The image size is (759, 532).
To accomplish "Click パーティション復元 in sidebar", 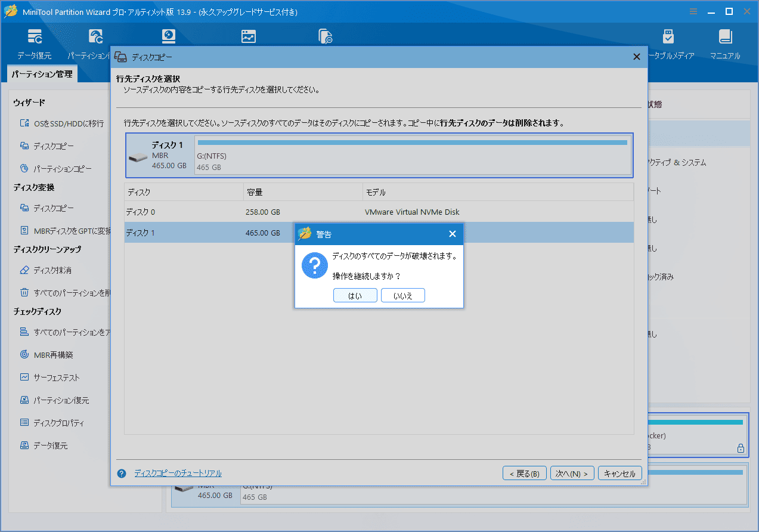I will (61, 400).
